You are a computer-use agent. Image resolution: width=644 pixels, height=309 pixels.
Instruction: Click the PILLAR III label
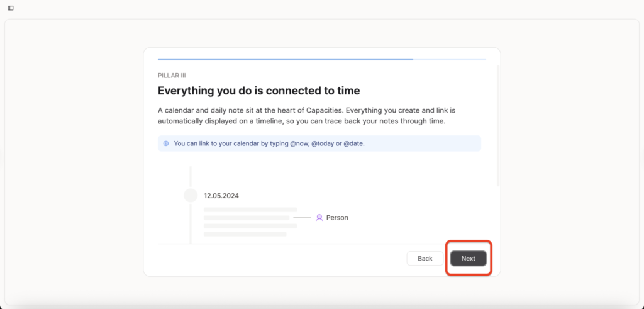pos(172,76)
